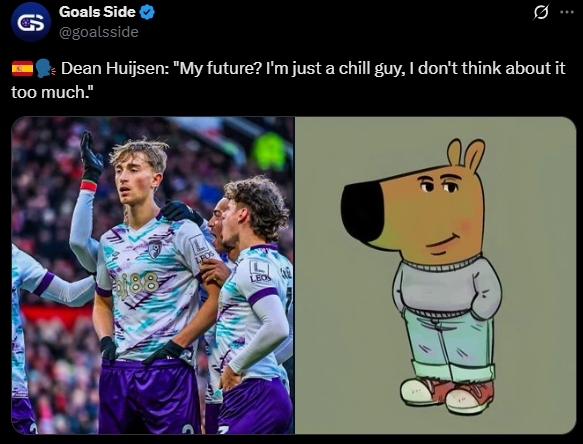The image size is (583, 444).
Task: Click the LEOS sleeve badge
Action: point(260,271)
